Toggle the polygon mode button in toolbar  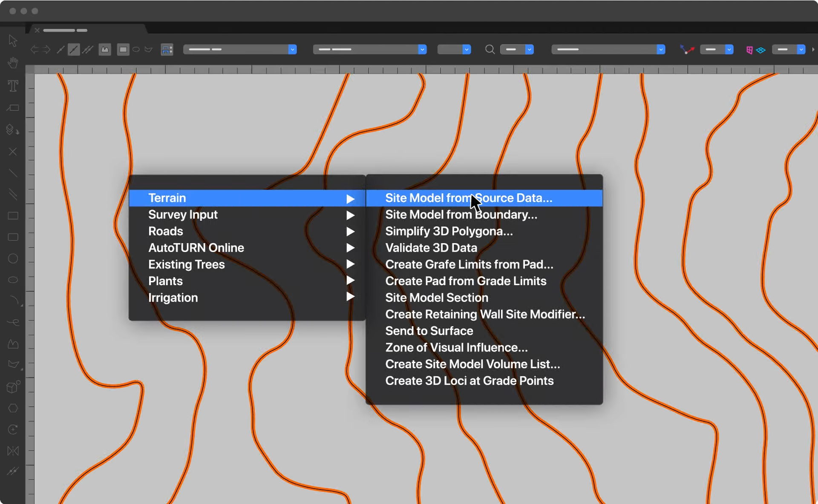pyautogui.click(x=149, y=49)
